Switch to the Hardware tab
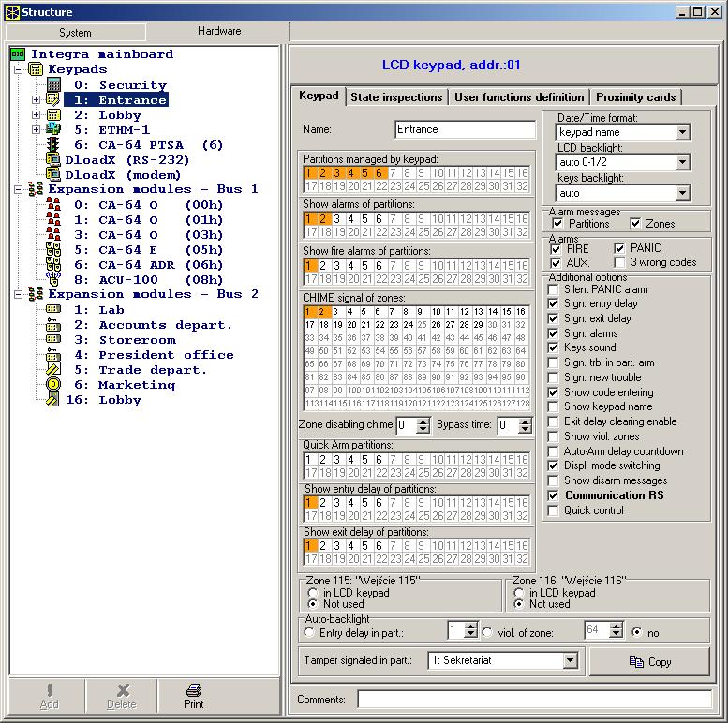 click(x=218, y=31)
